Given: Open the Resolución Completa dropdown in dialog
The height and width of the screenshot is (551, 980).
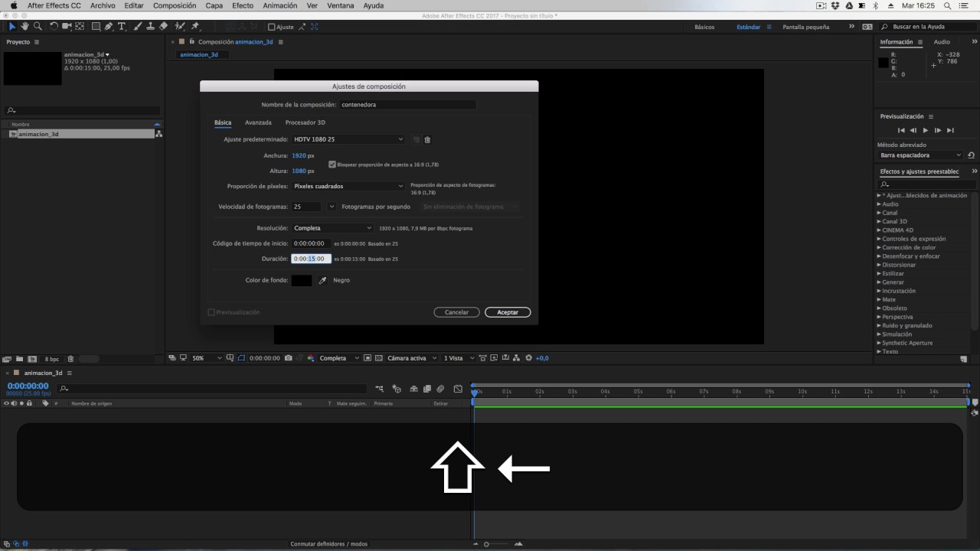Looking at the screenshot, I should click(332, 228).
